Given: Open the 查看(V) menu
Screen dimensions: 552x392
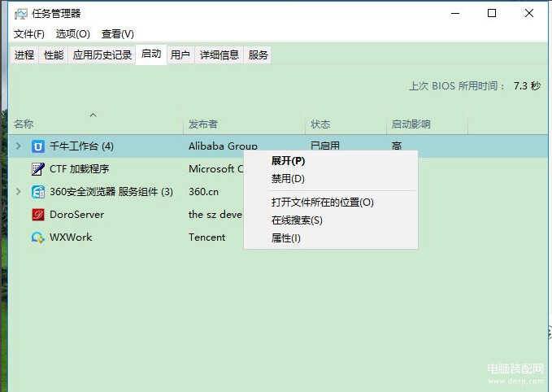Looking at the screenshot, I should [x=118, y=34].
